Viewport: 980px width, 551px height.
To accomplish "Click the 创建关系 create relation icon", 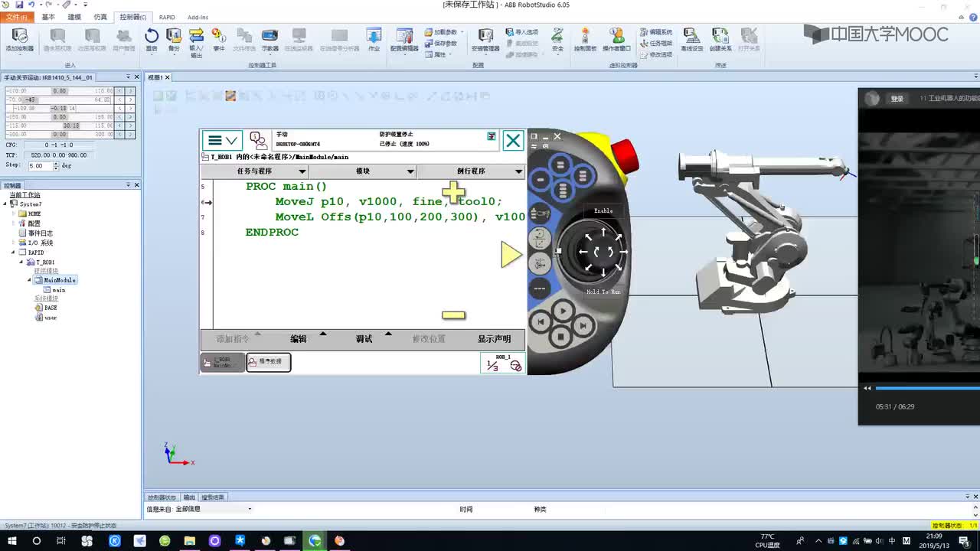I will click(x=720, y=40).
